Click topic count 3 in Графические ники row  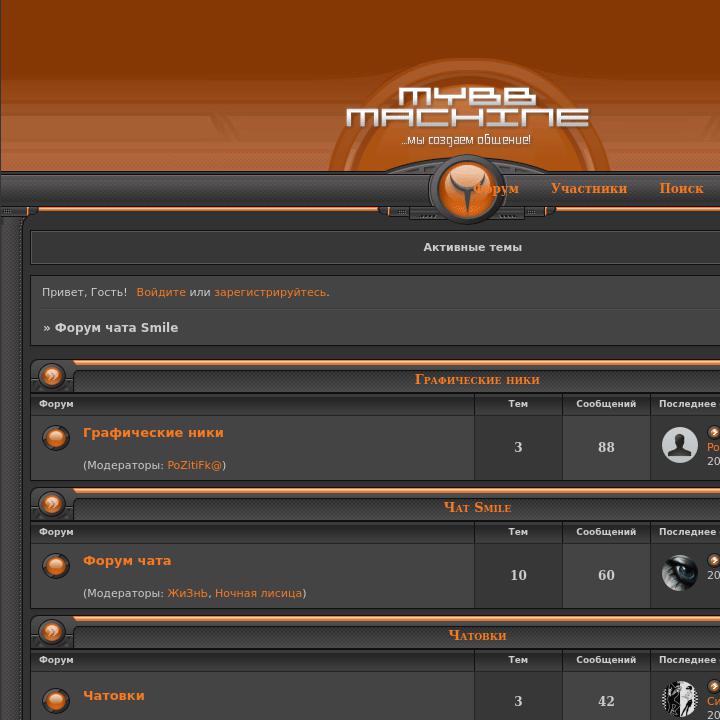pos(518,447)
